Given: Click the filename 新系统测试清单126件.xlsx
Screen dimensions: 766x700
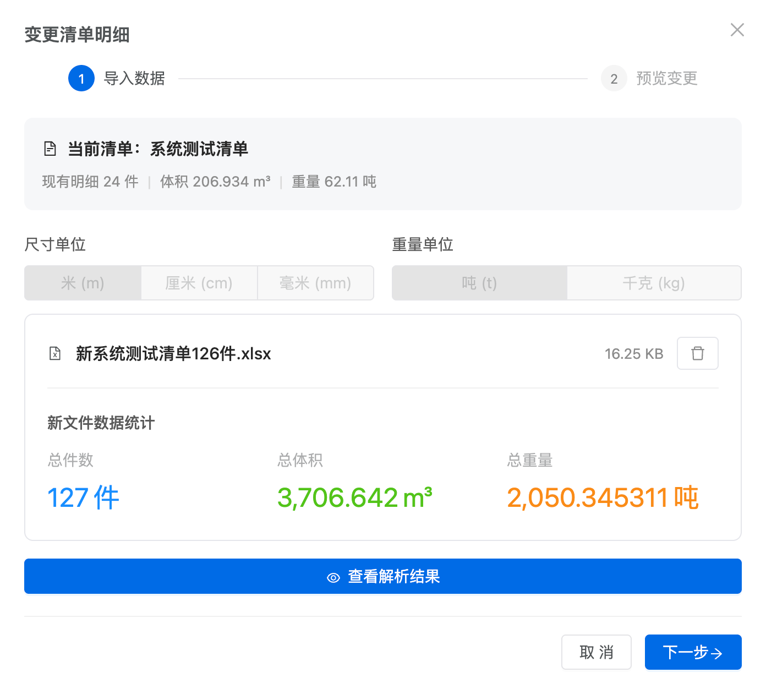Looking at the screenshot, I should (173, 353).
